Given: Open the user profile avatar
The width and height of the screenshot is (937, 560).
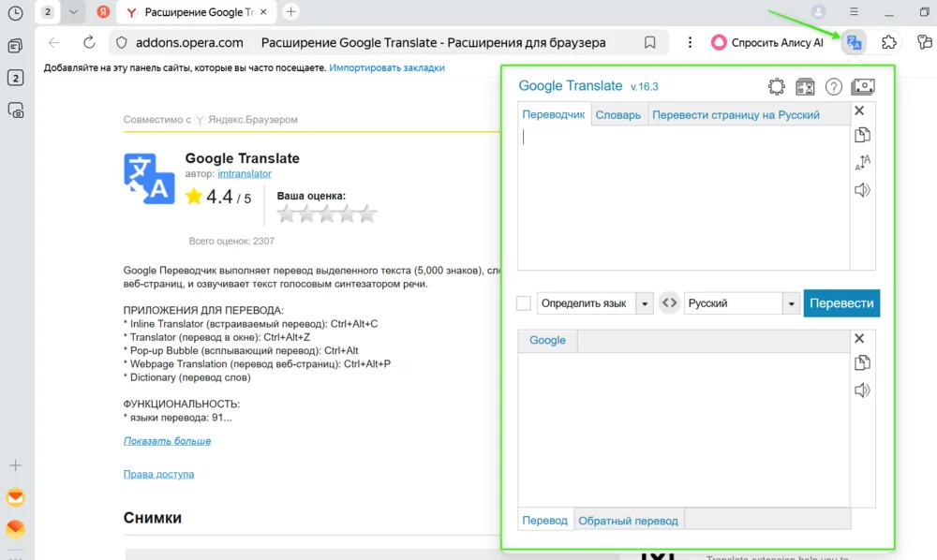Looking at the screenshot, I should click(819, 12).
